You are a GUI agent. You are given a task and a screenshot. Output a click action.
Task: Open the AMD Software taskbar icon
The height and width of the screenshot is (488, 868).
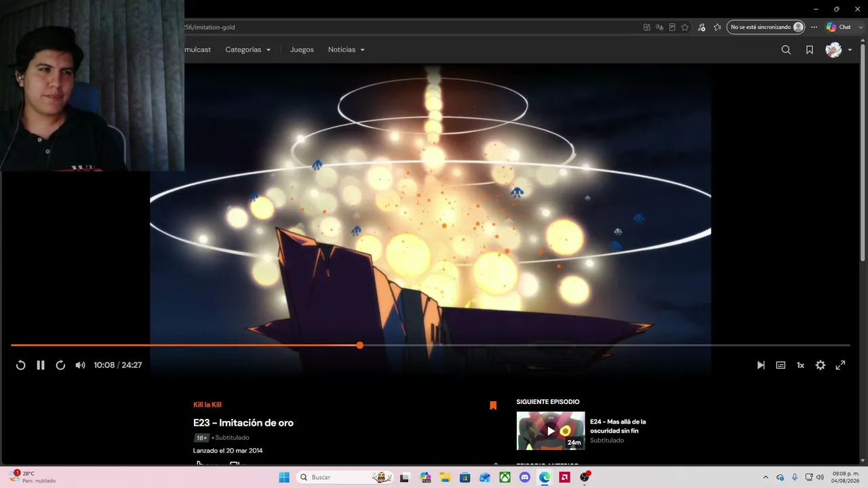point(564,477)
